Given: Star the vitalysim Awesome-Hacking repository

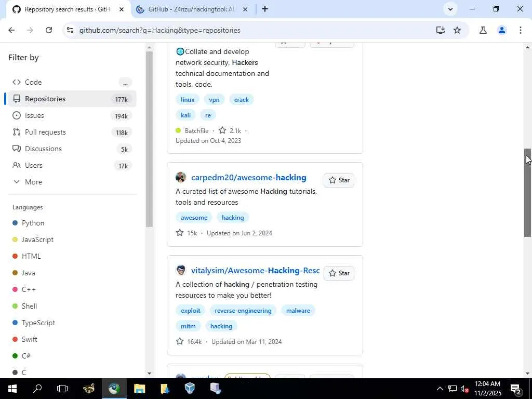Looking at the screenshot, I should [x=339, y=273].
